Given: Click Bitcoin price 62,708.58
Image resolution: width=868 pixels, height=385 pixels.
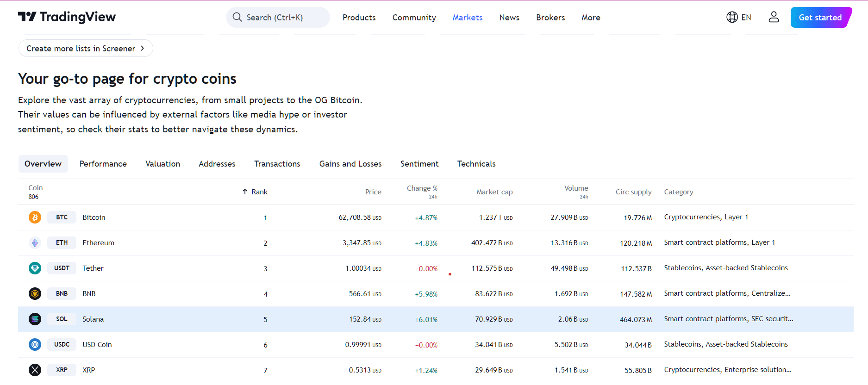Looking at the screenshot, I should 360,217.
